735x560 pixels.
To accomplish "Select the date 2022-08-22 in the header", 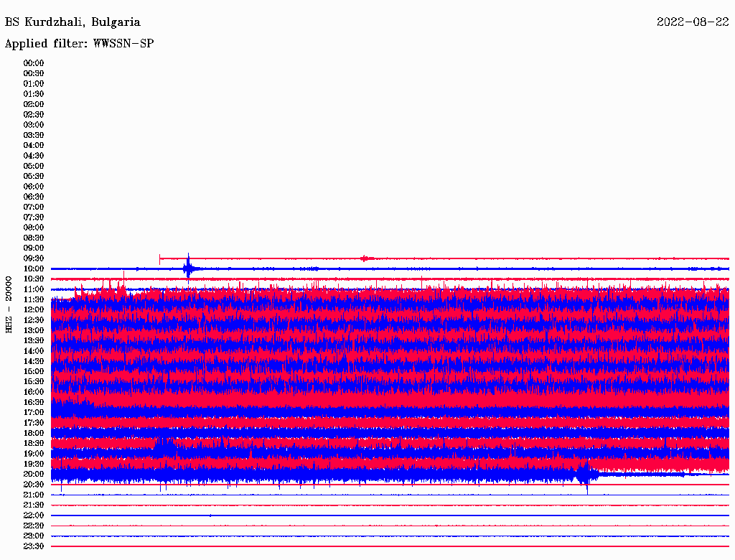I will (693, 22).
